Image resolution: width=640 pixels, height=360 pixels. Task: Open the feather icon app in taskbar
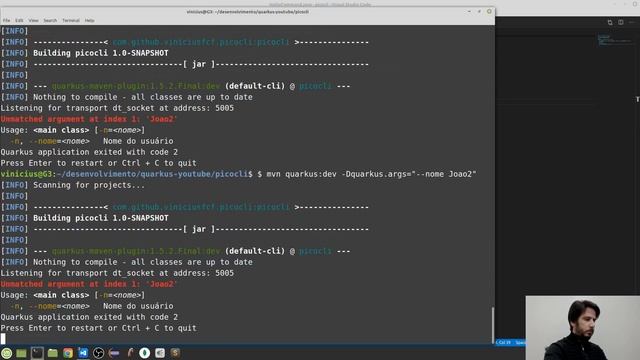point(130,353)
